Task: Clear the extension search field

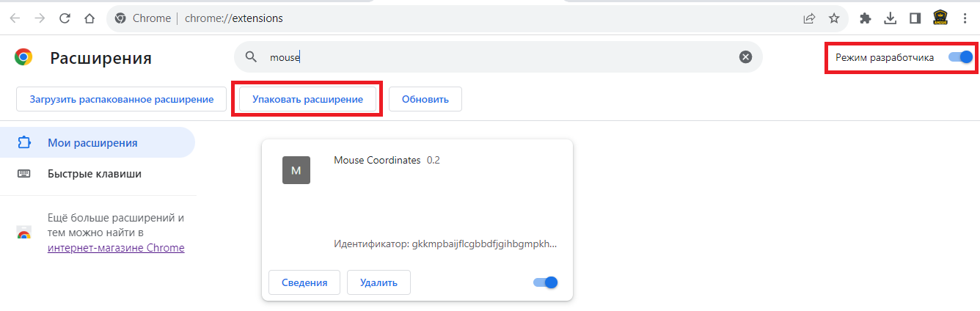Action: pyautogui.click(x=745, y=57)
